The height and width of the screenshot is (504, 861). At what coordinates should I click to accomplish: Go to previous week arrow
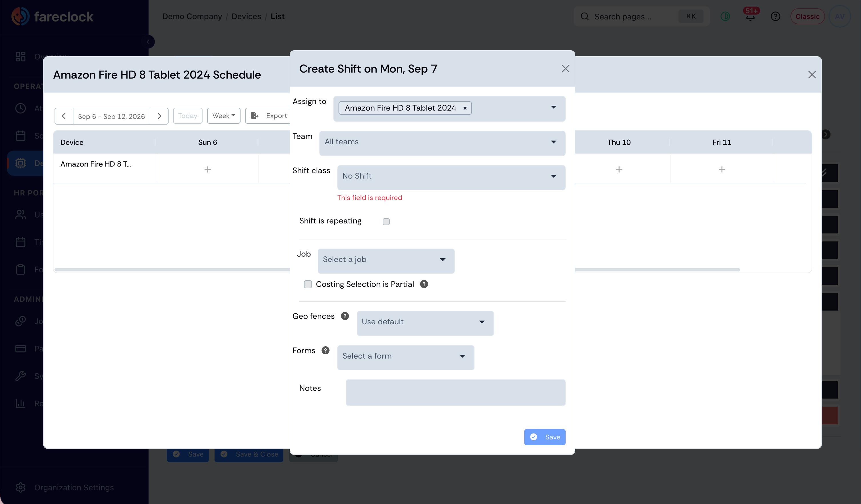tap(63, 116)
